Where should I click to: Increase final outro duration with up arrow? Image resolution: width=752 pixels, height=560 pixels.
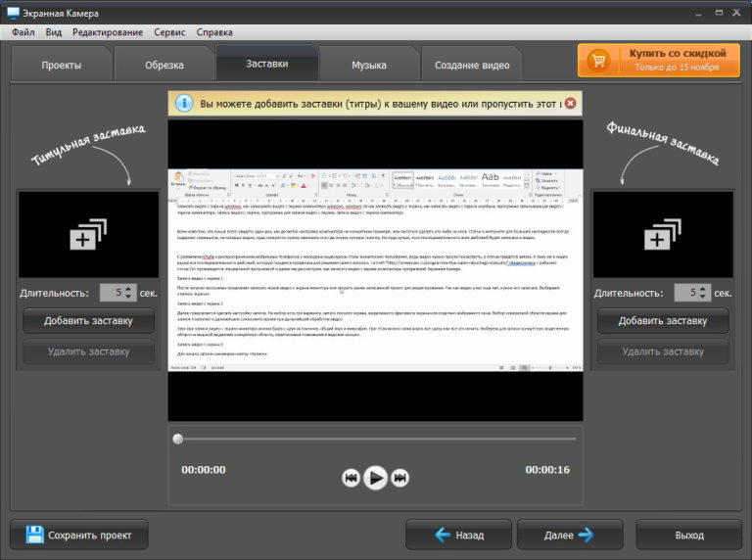pyautogui.click(x=703, y=289)
